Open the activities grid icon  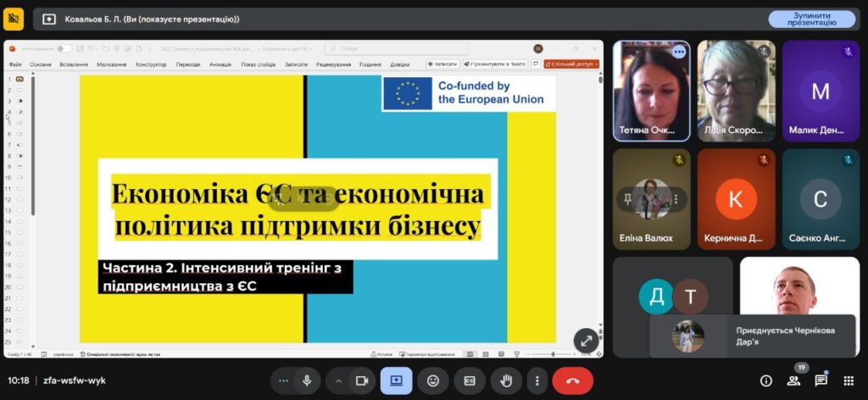(x=849, y=381)
